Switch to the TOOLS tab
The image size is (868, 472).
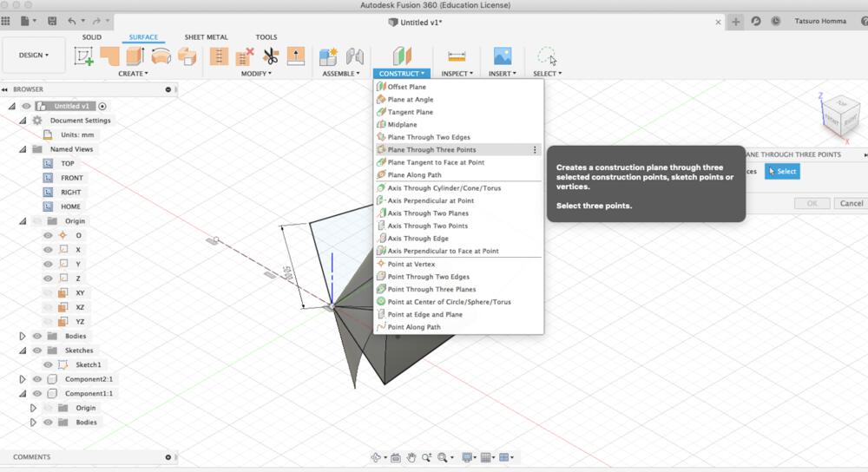266,37
